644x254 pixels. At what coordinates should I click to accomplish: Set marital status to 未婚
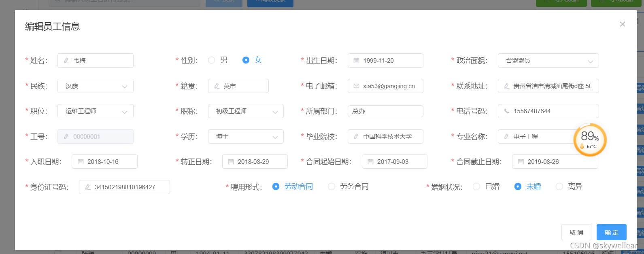518,186
